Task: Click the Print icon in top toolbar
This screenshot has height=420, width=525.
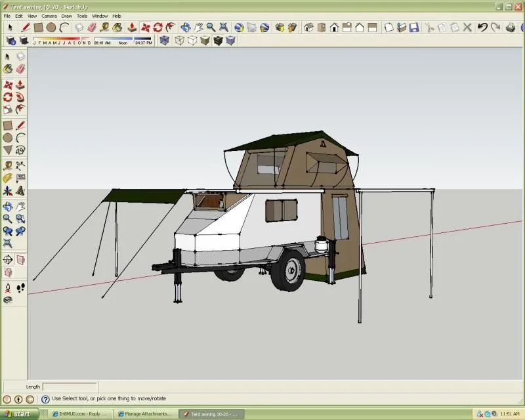Action: (511, 28)
